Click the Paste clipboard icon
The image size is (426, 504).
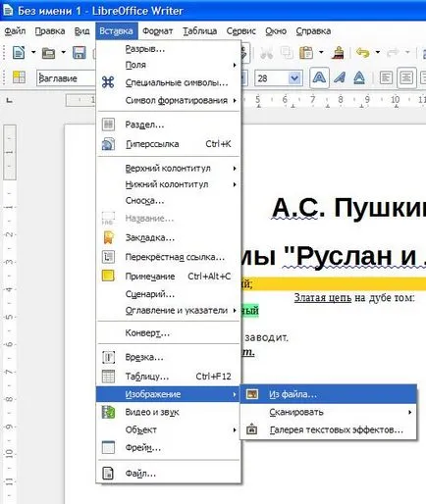tap(306, 53)
